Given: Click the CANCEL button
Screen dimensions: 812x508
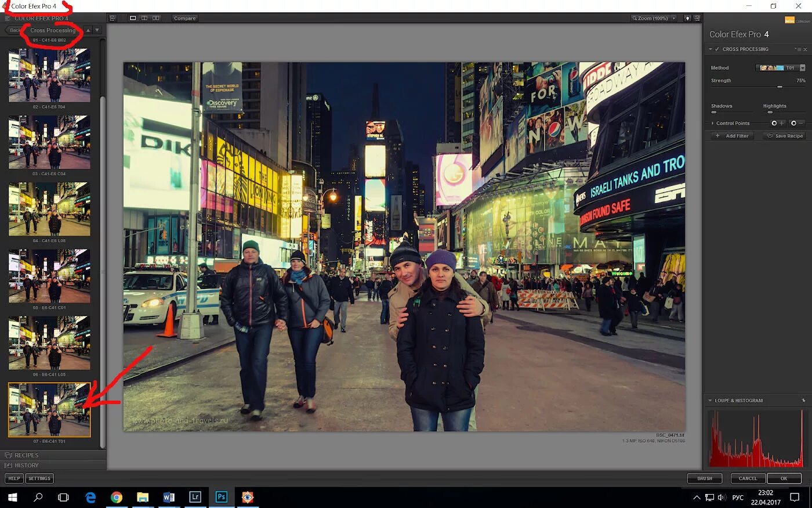Looking at the screenshot, I should pos(748,478).
